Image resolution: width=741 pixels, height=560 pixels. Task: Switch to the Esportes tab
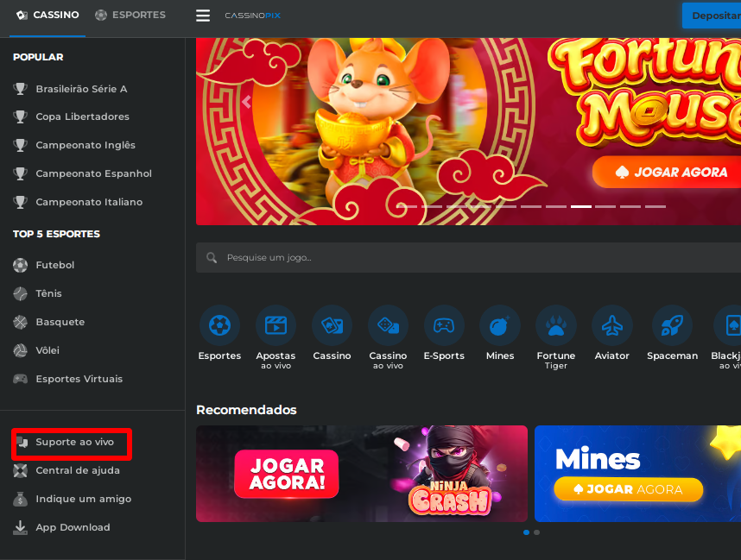tap(130, 15)
